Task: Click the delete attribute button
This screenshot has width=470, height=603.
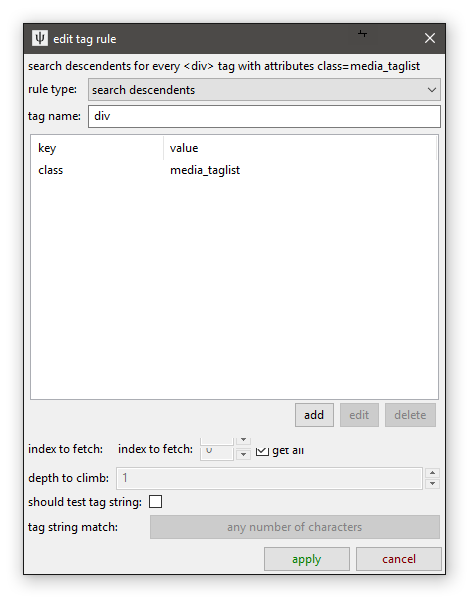Action: (410, 415)
